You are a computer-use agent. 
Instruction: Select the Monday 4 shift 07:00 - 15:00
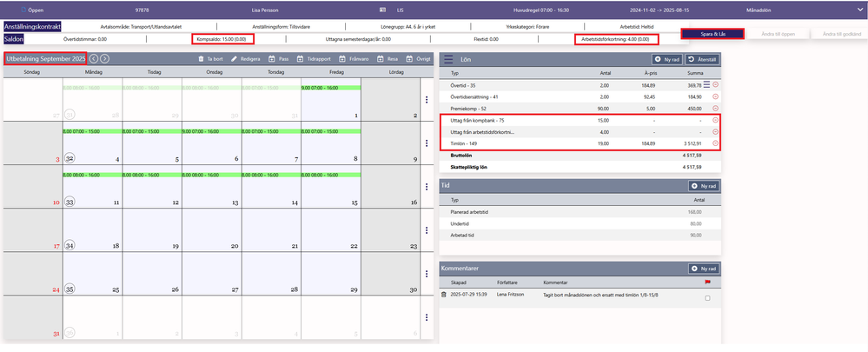pos(93,131)
